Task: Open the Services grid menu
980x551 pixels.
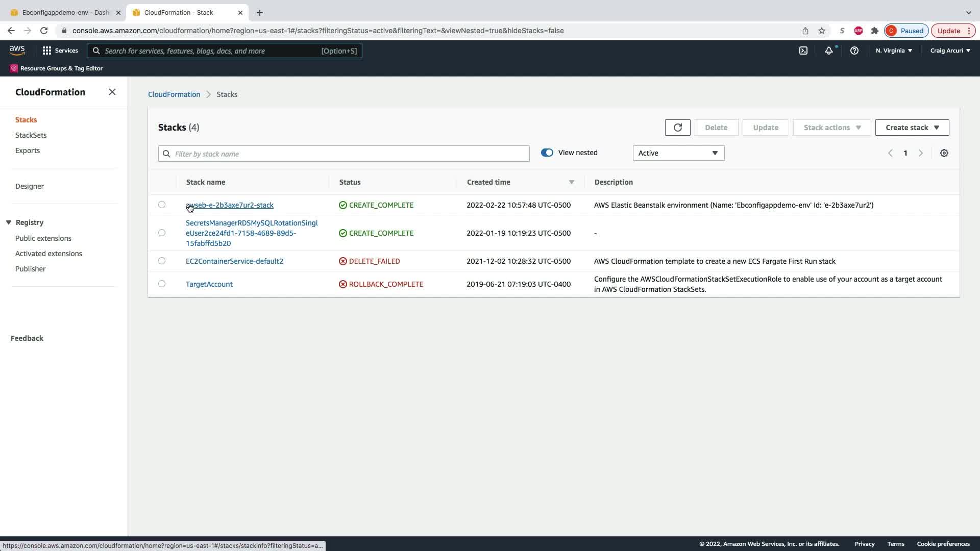Action: click(x=60, y=51)
